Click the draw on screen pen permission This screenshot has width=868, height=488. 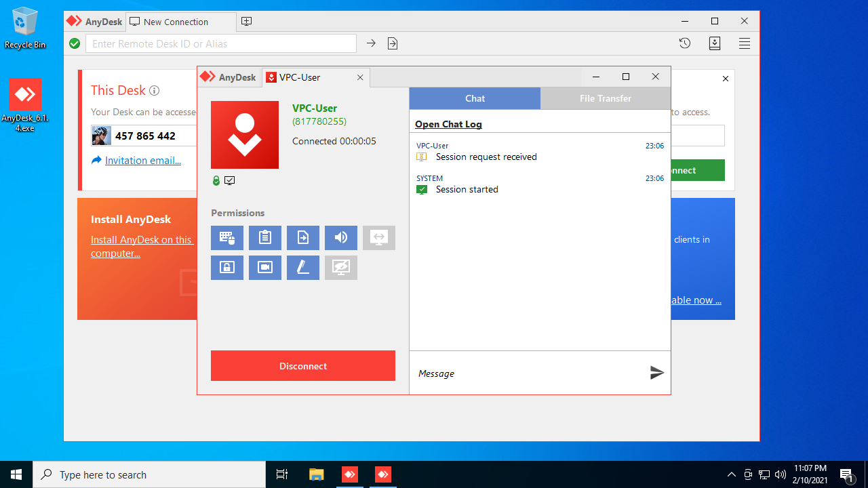303,268
